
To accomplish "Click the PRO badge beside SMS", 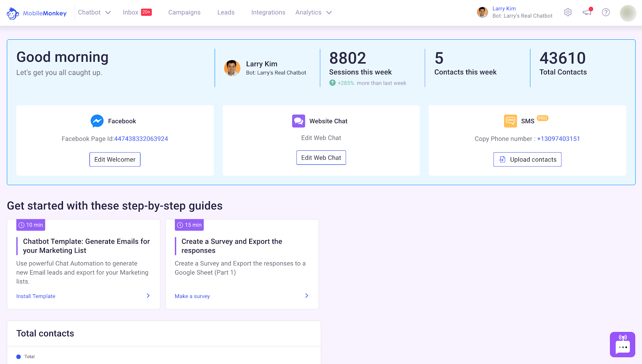I will point(542,118).
